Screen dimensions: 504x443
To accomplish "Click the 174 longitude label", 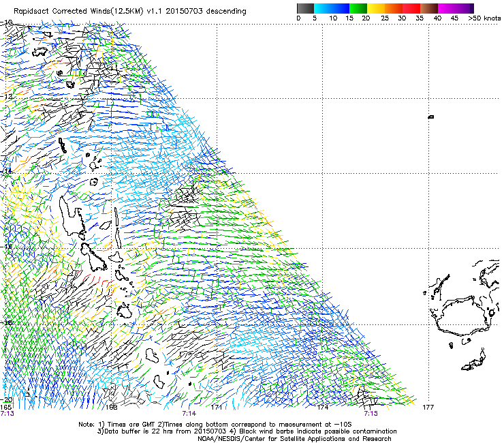I will [323, 408].
